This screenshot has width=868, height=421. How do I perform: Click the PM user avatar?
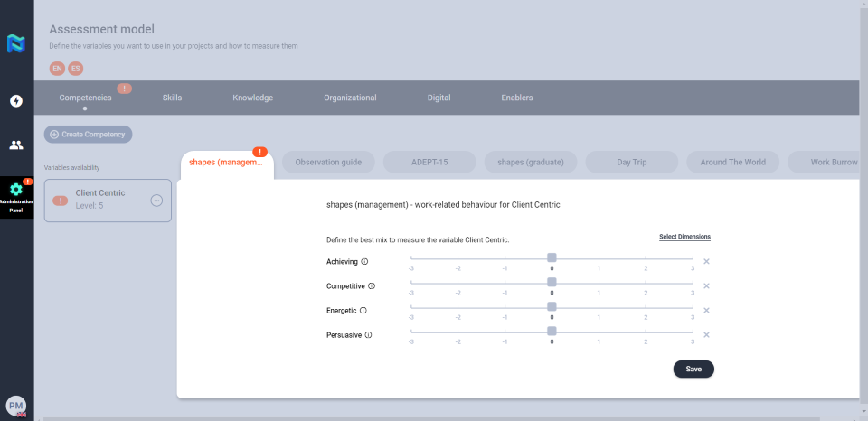[x=15, y=406]
